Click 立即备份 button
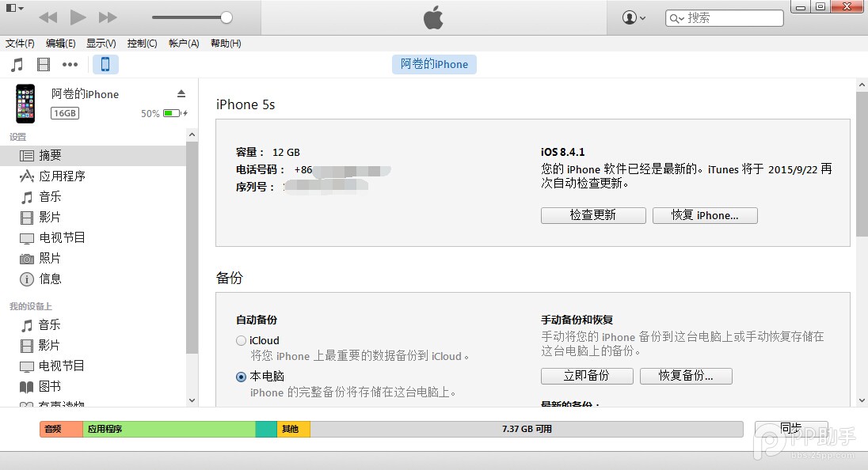 pyautogui.click(x=587, y=376)
